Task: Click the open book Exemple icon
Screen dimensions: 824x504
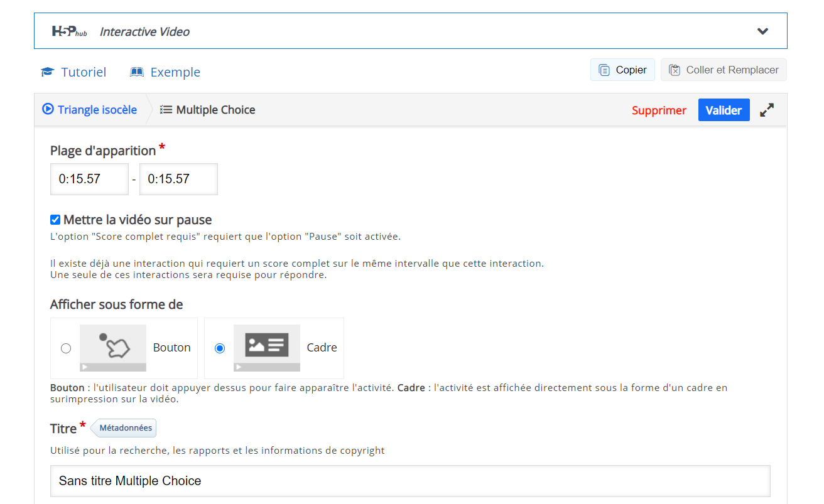Action: (x=137, y=72)
